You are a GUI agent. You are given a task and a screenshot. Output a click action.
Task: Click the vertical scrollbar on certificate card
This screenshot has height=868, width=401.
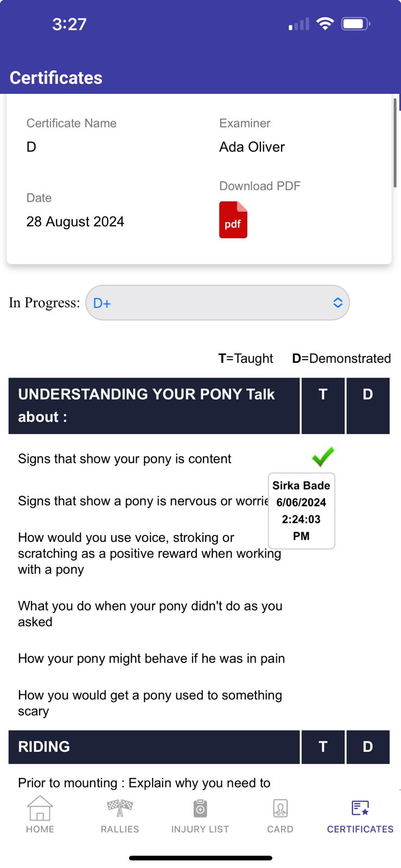395,144
